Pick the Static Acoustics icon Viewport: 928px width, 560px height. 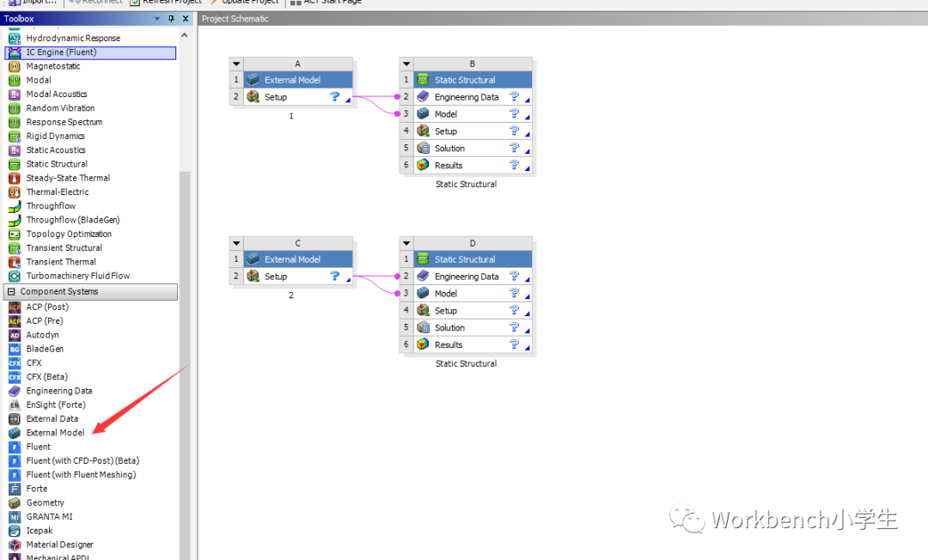coord(15,150)
